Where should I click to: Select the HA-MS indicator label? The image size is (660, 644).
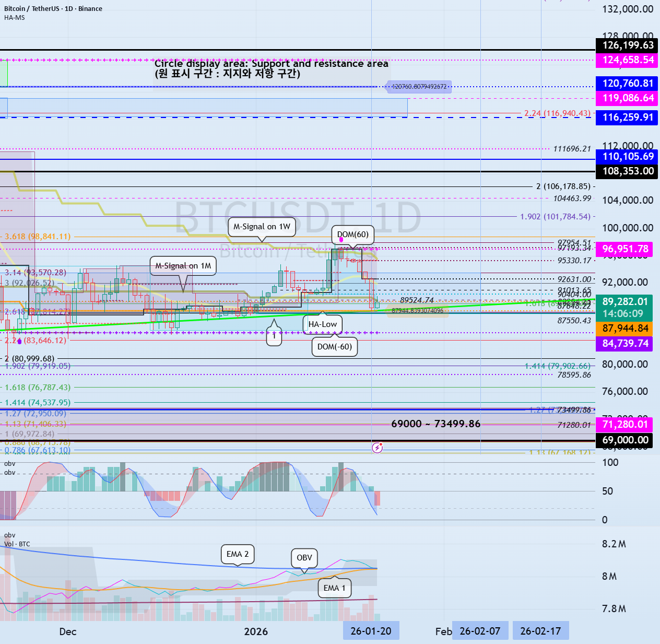coord(15,18)
